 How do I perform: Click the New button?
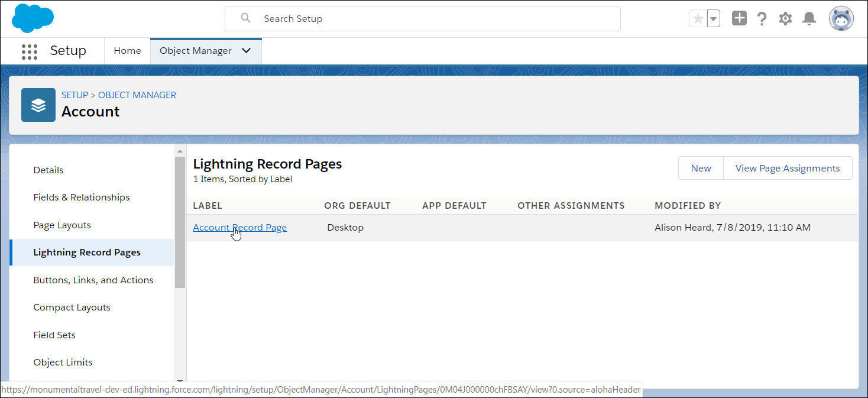tap(701, 168)
